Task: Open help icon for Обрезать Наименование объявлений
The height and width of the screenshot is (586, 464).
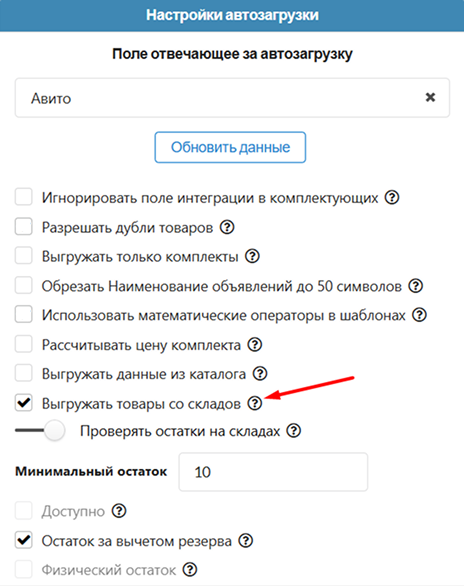Action: [x=415, y=286]
